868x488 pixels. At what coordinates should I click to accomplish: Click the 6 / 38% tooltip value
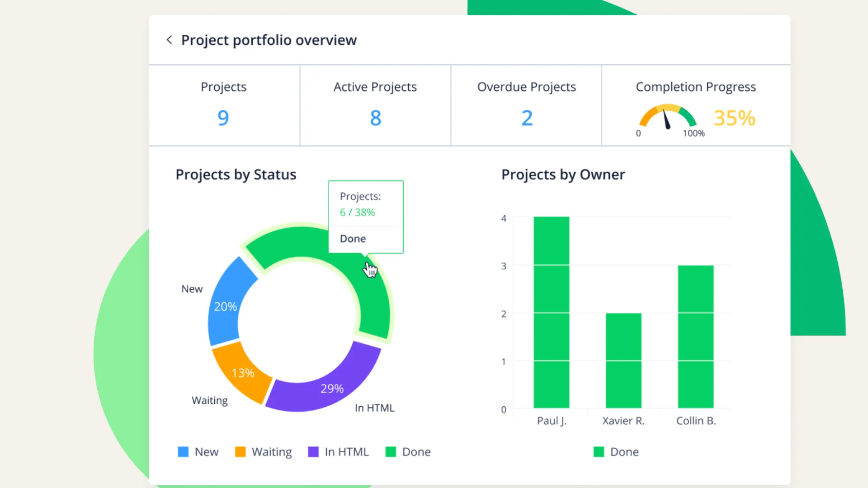pos(357,212)
